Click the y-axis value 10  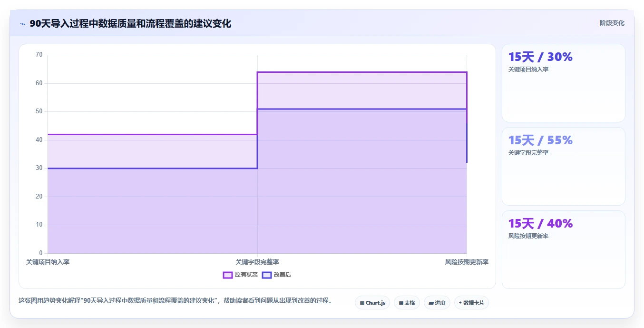39,225
